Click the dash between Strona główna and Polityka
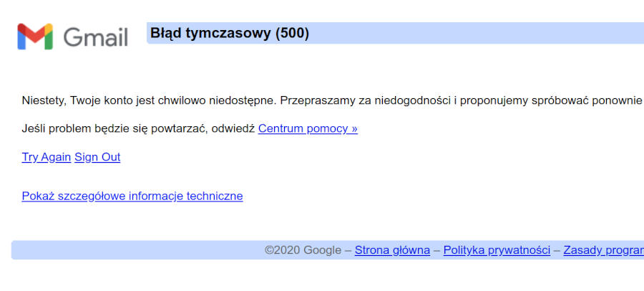 point(436,250)
